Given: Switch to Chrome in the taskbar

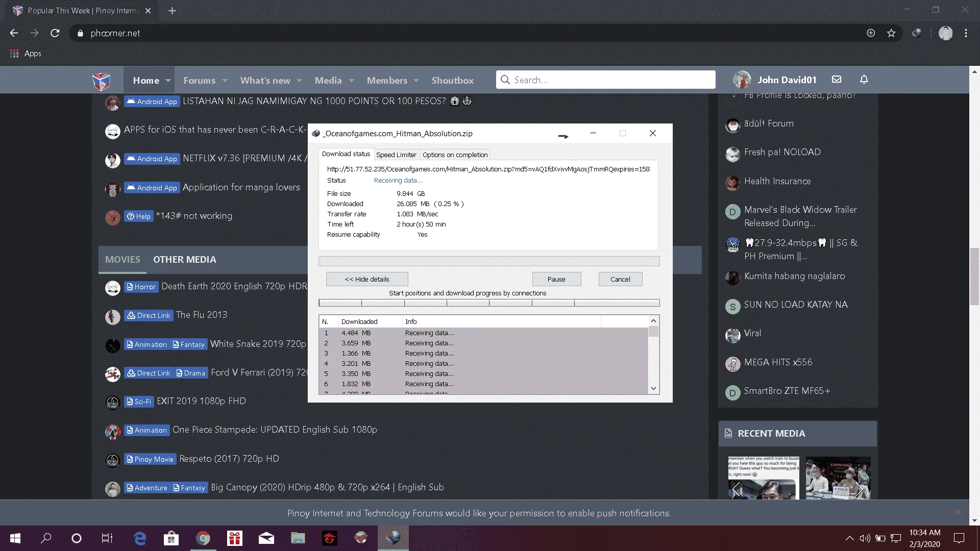Looking at the screenshot, I should [203, 538].
